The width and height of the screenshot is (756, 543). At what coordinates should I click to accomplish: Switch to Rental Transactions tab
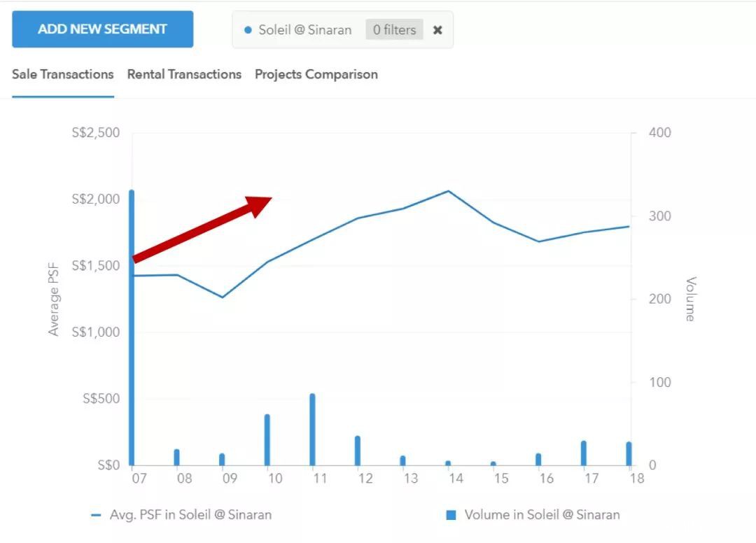(184, 74)
